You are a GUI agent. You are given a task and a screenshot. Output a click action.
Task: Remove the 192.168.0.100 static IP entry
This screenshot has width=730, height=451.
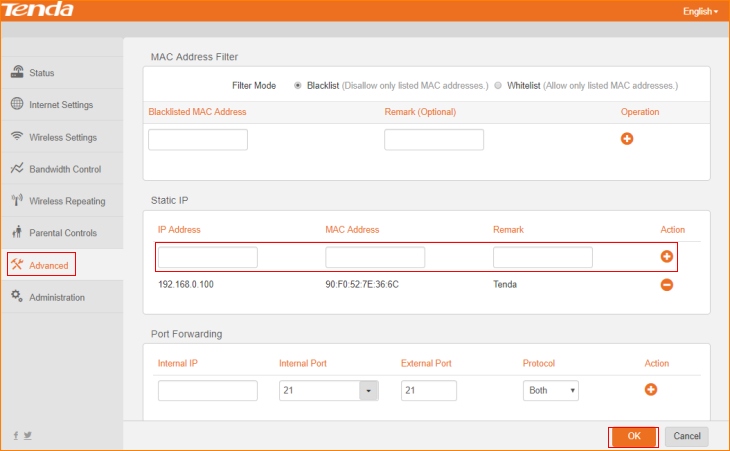pyautogui.click(x=667, y=285)
